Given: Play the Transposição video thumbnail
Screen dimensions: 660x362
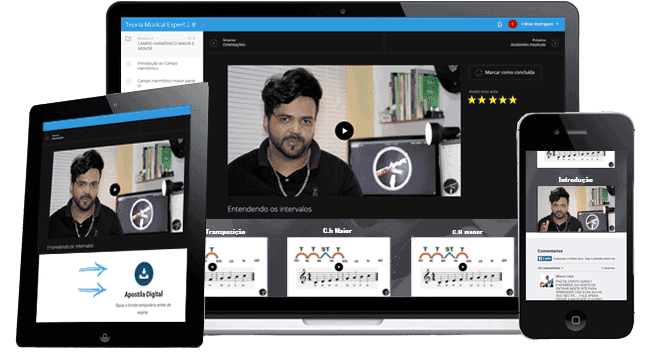Looking at the screenshot, I should pyautogui.click(x=213, y=267).
